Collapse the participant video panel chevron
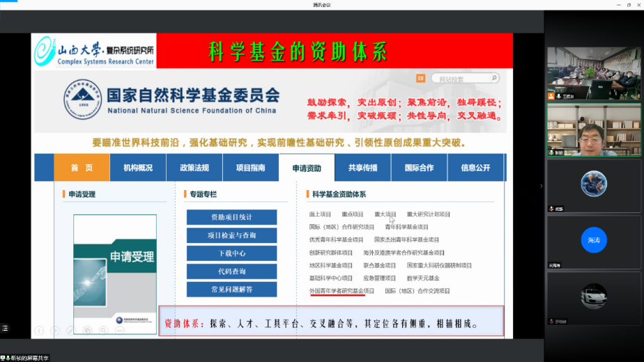Viewport: 644px width, 362px height. point(542,186)
